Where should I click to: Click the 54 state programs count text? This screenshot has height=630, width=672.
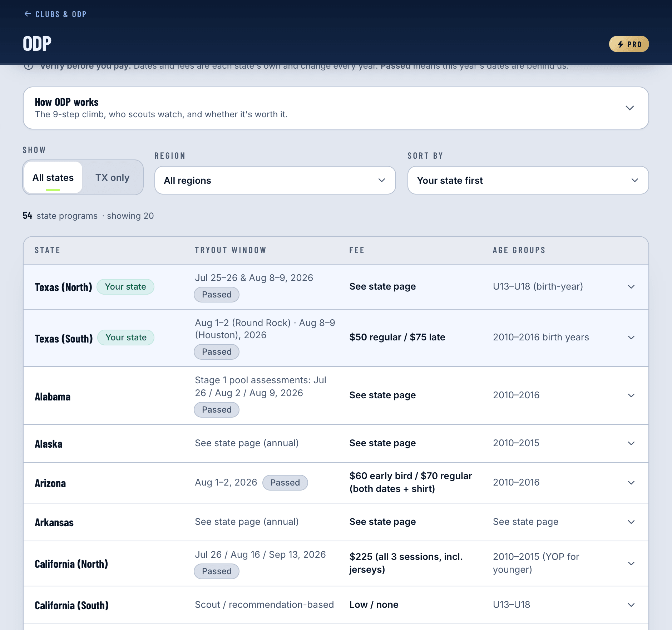pos(88,216)
